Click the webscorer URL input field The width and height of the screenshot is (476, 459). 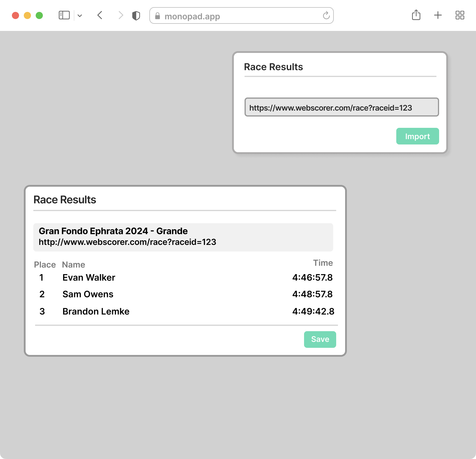[x=342, y=107]
